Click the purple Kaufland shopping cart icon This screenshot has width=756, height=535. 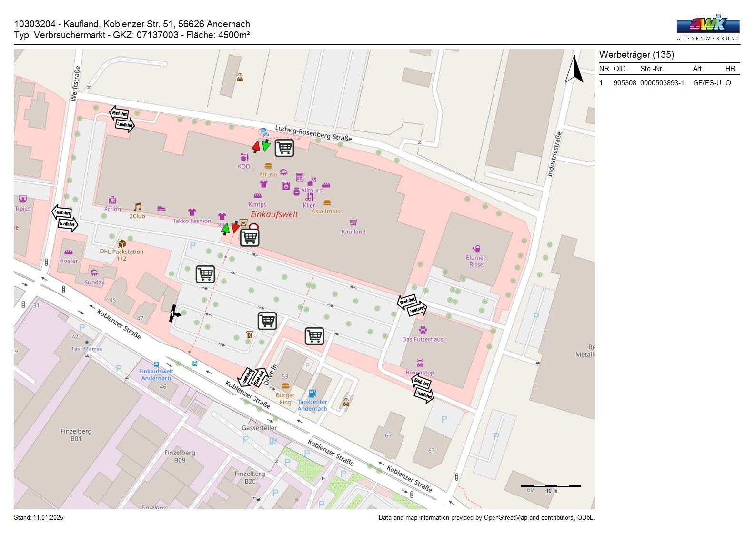point(353,222)
